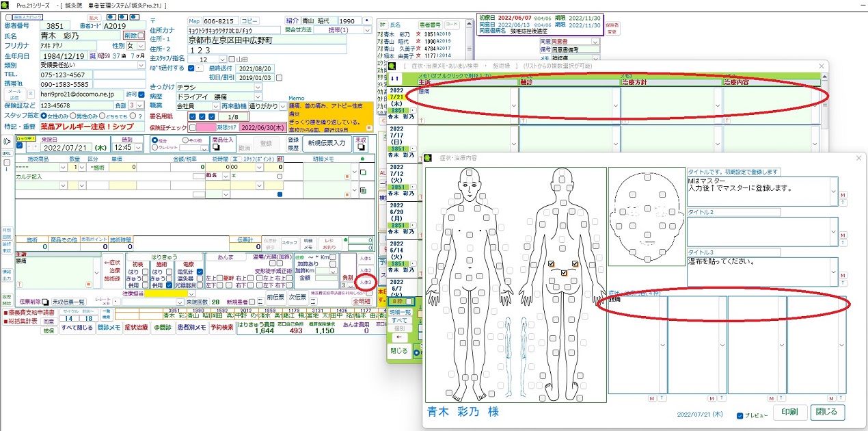Screen dimensions: 868x431
Task: Click the green app icon in the title bar
Action: coord(6,5)
